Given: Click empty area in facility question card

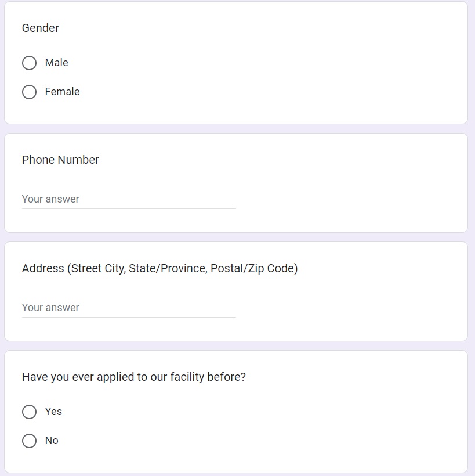Looking at the screenshot, I should click(319, 424).
